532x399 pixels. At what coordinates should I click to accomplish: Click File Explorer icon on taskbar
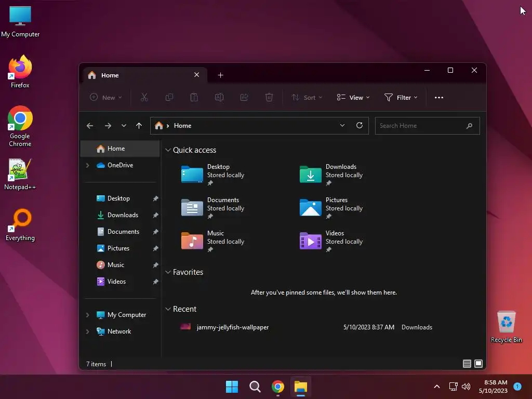click(x=301, y=387)
